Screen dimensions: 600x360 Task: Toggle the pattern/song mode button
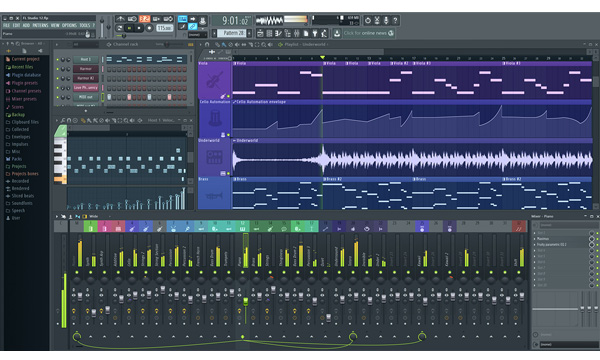[119, 28]
